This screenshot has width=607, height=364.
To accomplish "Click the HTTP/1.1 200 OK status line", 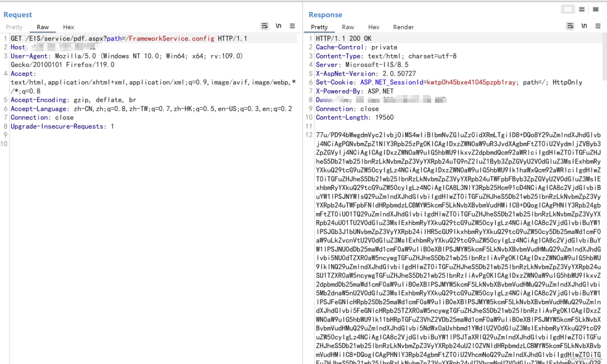I will click(x=344, y=39).
